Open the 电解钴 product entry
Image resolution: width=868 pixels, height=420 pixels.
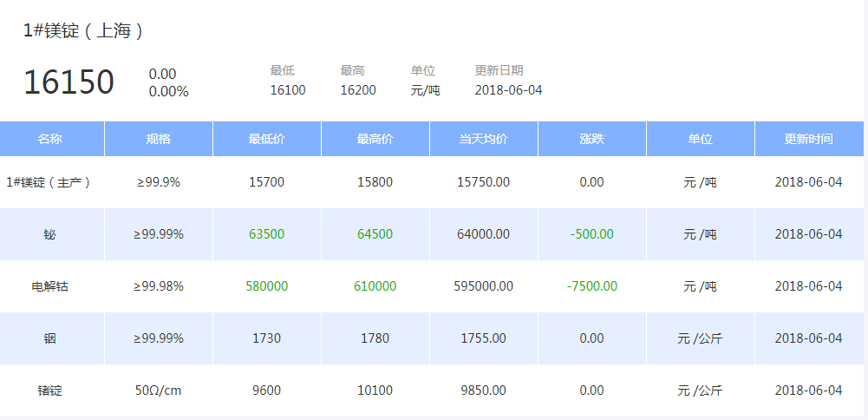[49, 286]
